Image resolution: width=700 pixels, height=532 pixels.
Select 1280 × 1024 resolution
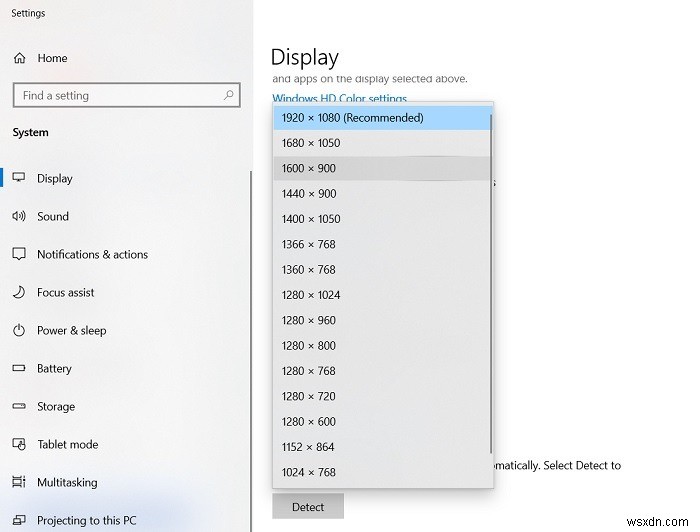coord(382,295)
